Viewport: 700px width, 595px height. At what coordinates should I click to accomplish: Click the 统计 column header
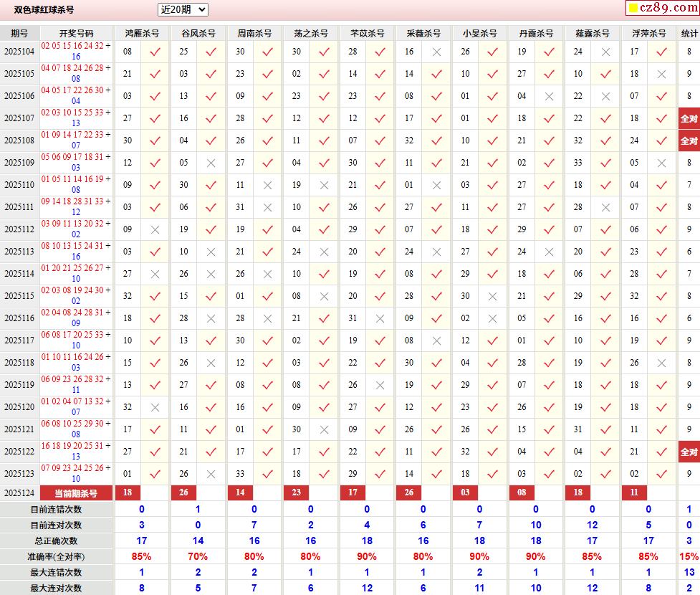[x=689, y=34]
